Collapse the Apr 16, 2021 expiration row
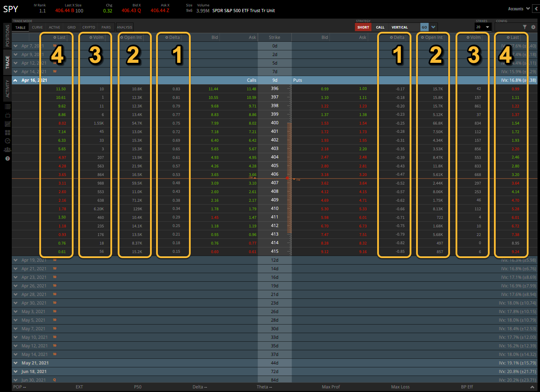 pyautogui.click(x=15, y=80)
